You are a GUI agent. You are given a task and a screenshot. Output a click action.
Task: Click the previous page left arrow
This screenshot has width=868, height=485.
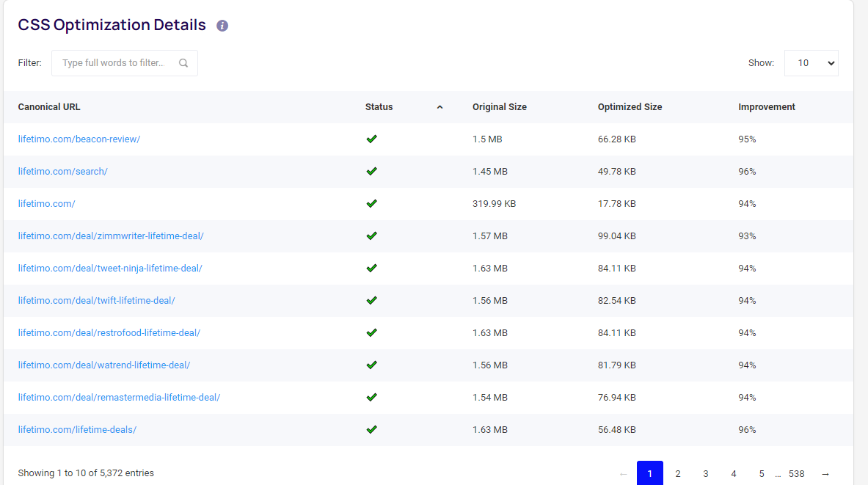click(x=623, y=474)
